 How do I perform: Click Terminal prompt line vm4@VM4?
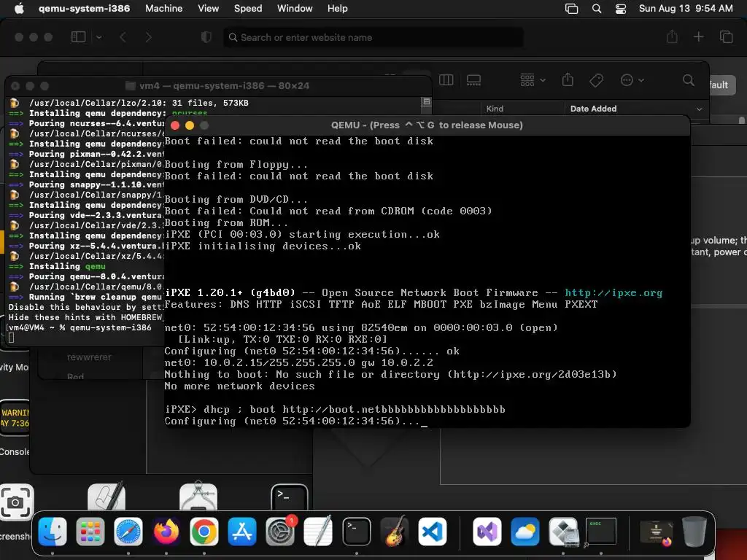point(80,327)
